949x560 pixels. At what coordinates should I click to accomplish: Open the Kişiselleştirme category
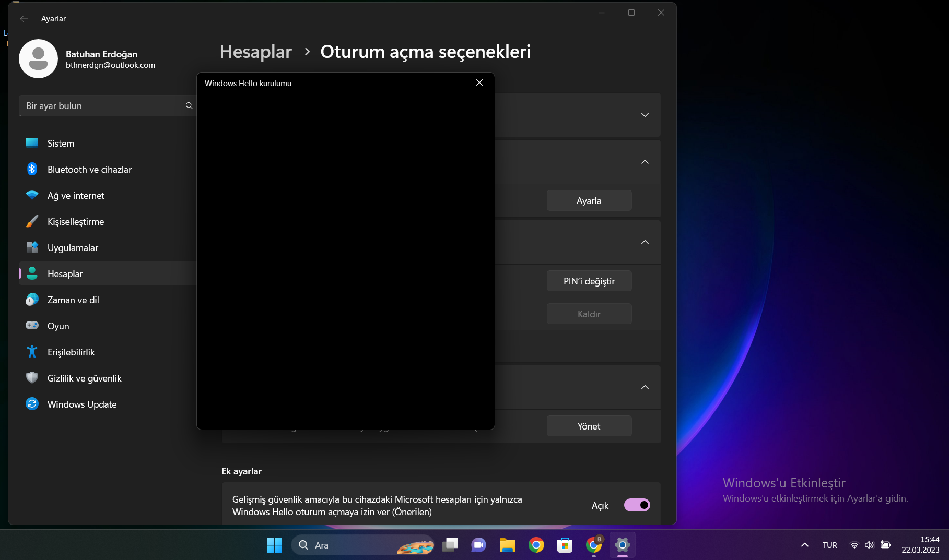click(x=107, y=221)
